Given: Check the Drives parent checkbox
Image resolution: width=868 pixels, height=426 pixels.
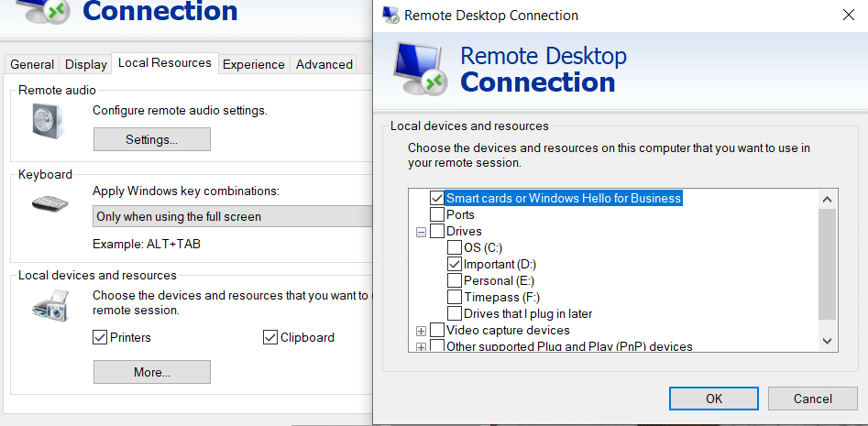Looking at the screenshot, I should click(437, 231).
